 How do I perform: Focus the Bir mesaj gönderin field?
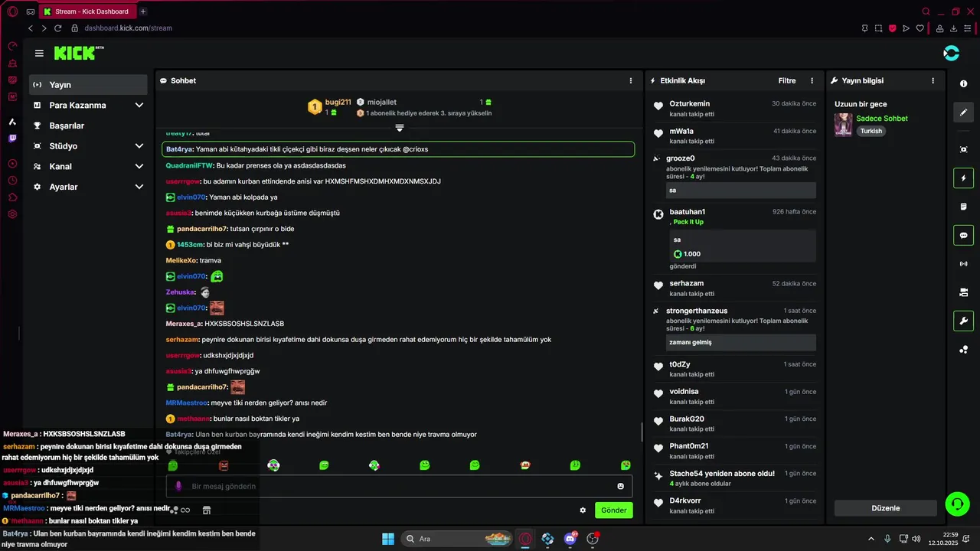click(x=399, y=486)
